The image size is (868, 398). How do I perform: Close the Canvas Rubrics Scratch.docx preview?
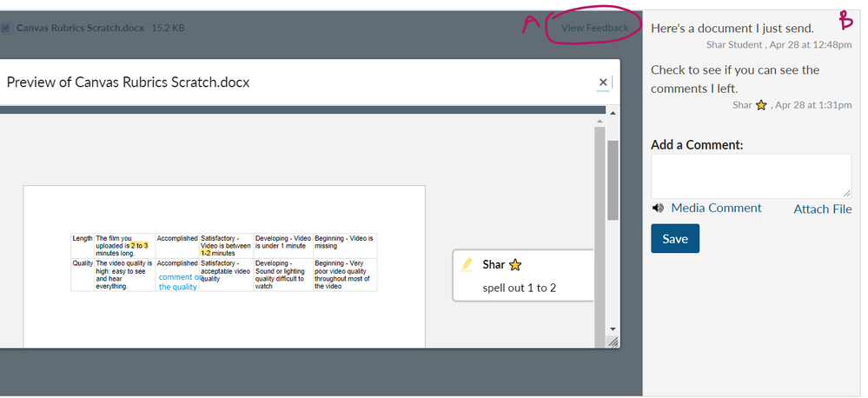(603, 83)
